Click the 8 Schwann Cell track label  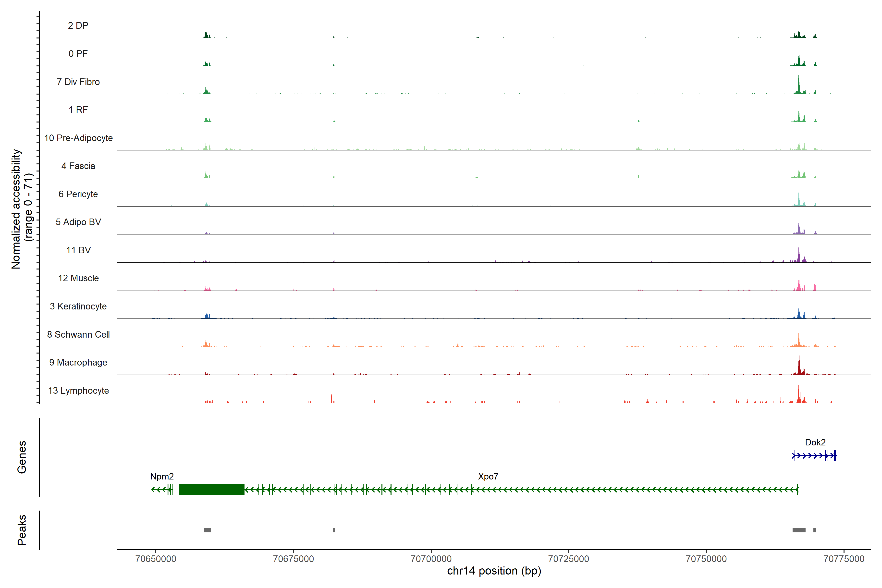tap(78, 334)
